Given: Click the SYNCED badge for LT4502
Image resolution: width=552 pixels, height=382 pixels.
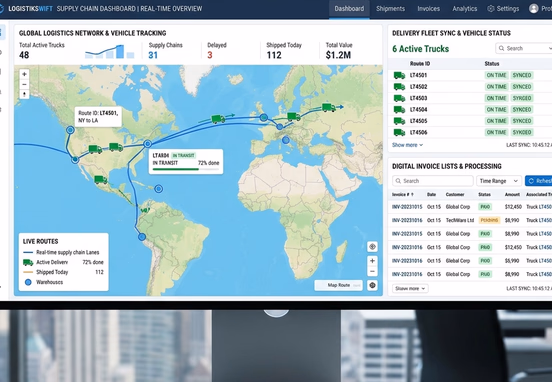Looking at the screenshot, I should pyautogui.click(x=522, y=87).
